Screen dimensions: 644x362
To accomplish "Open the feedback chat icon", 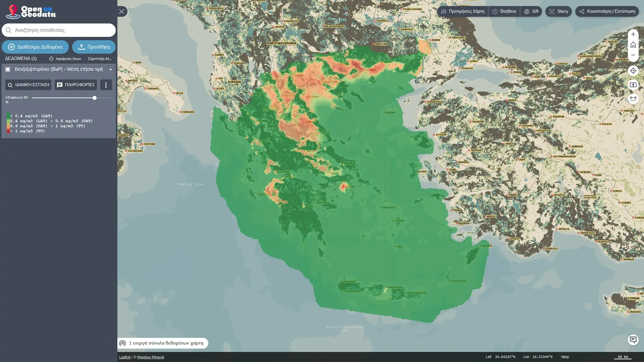I will [x=633, y=340].
